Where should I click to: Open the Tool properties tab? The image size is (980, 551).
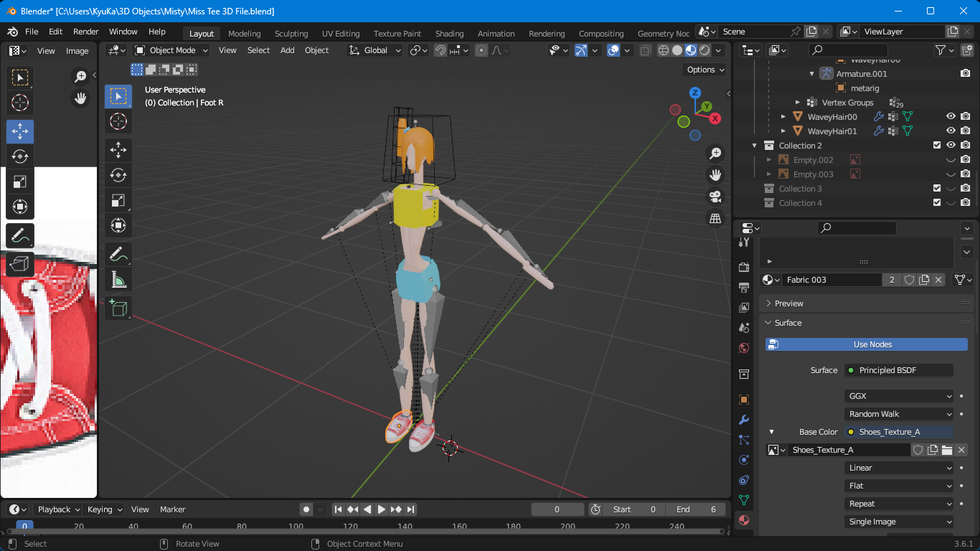point(744,242)
